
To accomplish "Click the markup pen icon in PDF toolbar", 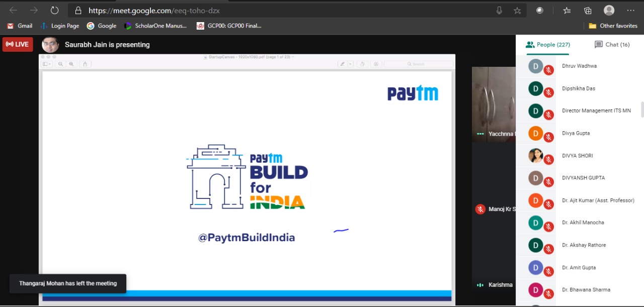I will [342, 64].
